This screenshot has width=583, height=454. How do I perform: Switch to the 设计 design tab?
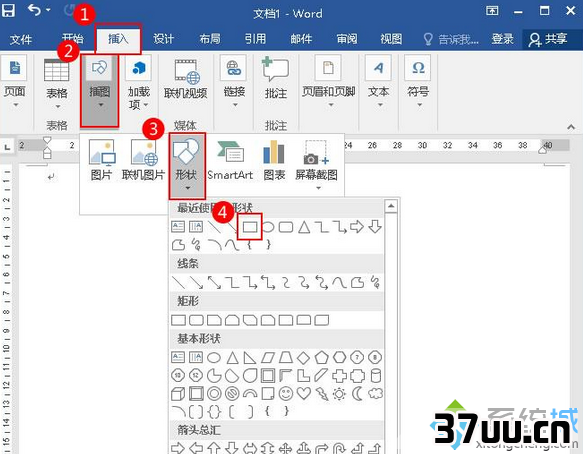click(164, 39)
